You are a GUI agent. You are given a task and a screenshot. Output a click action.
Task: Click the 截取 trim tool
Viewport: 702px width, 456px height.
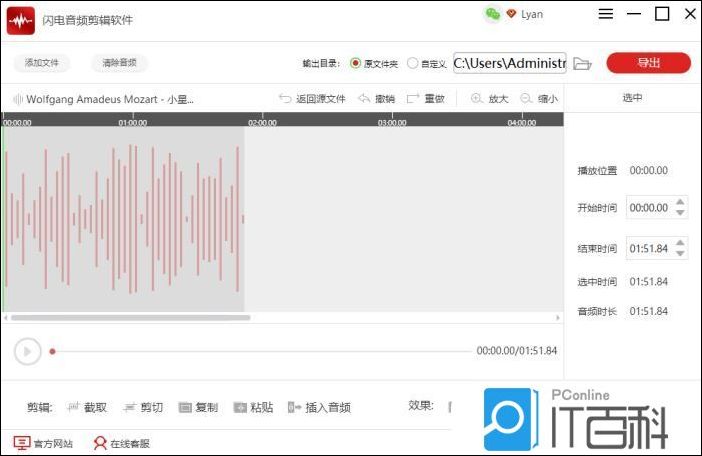click(87, 407)
